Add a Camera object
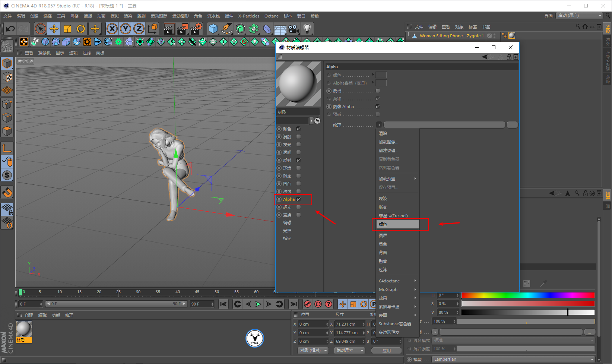The height and width of the screenshot is (364, 612). (x=294, y=29)
